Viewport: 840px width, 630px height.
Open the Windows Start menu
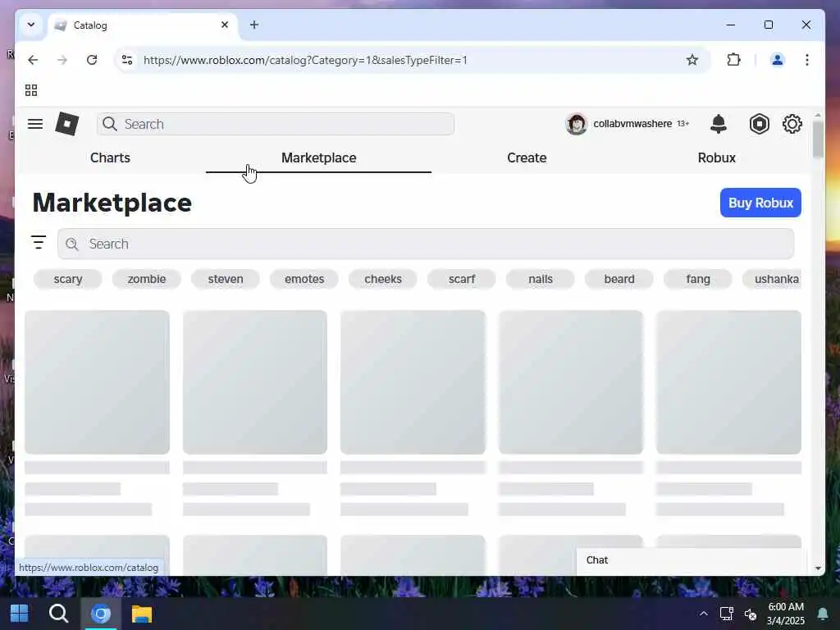(x=20, y=614)
